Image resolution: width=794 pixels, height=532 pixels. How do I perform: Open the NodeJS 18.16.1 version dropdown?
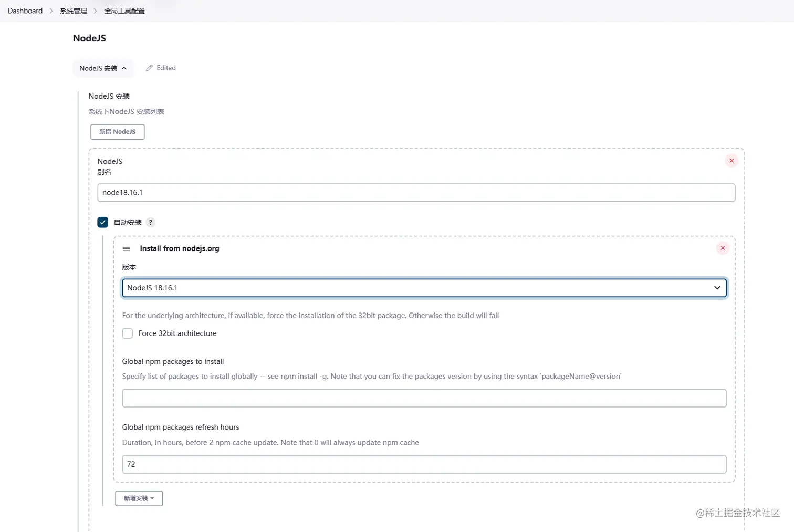[424, 288]
